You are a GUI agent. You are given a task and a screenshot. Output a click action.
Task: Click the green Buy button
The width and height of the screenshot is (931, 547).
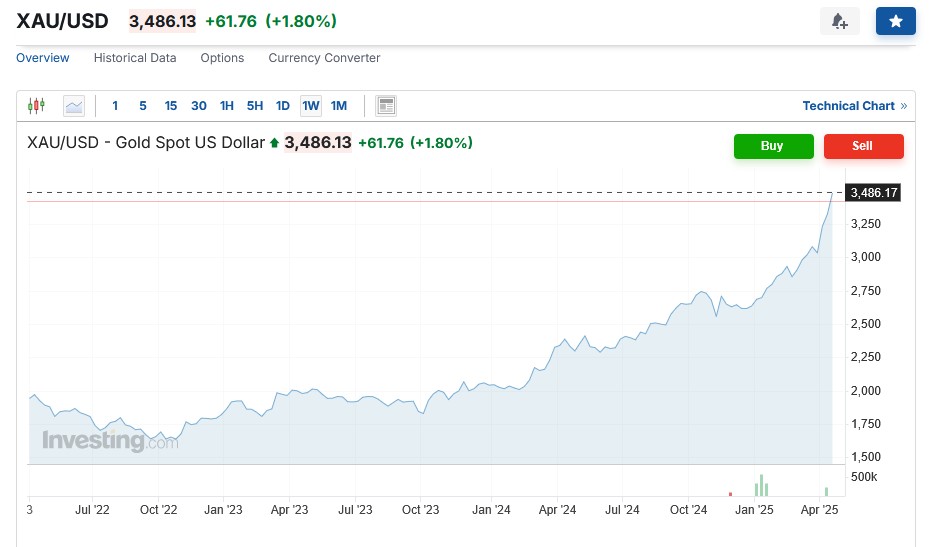[774, 146]
